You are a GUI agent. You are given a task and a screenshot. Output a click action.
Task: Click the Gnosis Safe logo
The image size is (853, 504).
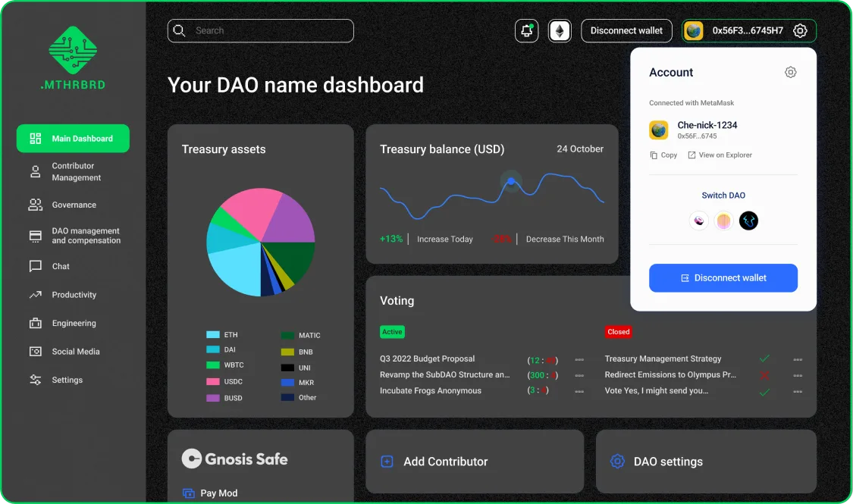(234, 459)
